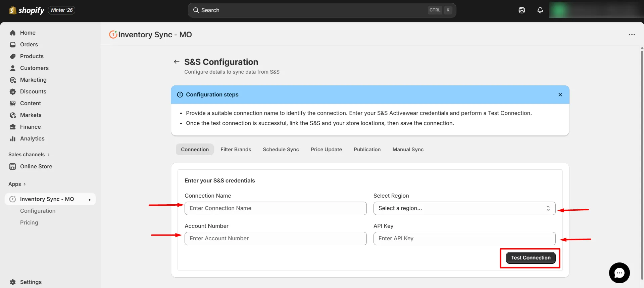Switch to the Filter Brands tab
Screen dimensions: 644x288
click(236, 149)
